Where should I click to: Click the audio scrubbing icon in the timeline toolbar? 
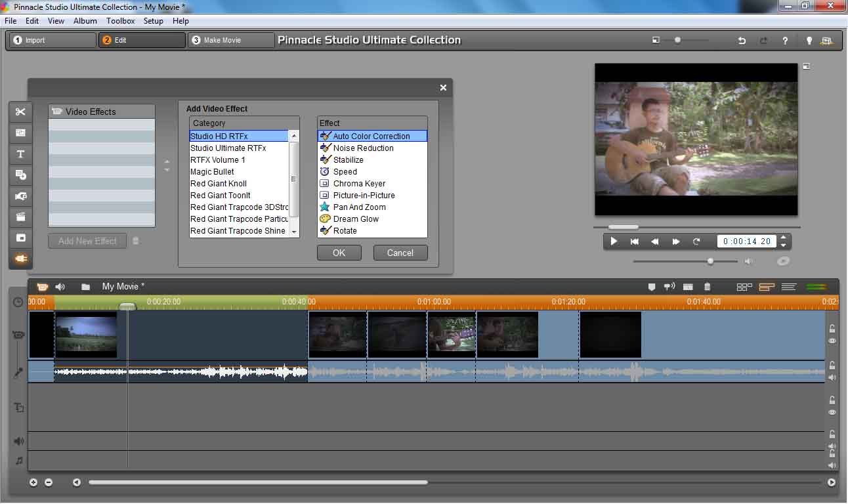tap(669, 287)
